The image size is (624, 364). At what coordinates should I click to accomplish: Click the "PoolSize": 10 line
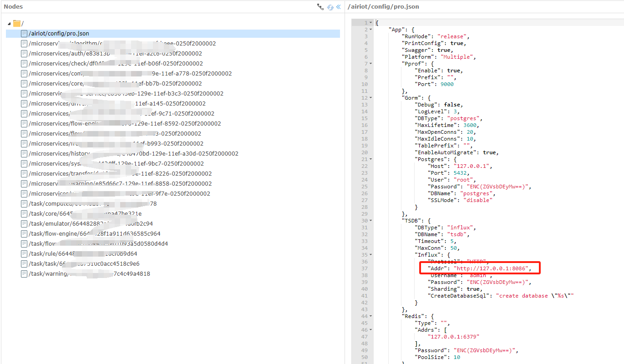(x=437, y=357)
